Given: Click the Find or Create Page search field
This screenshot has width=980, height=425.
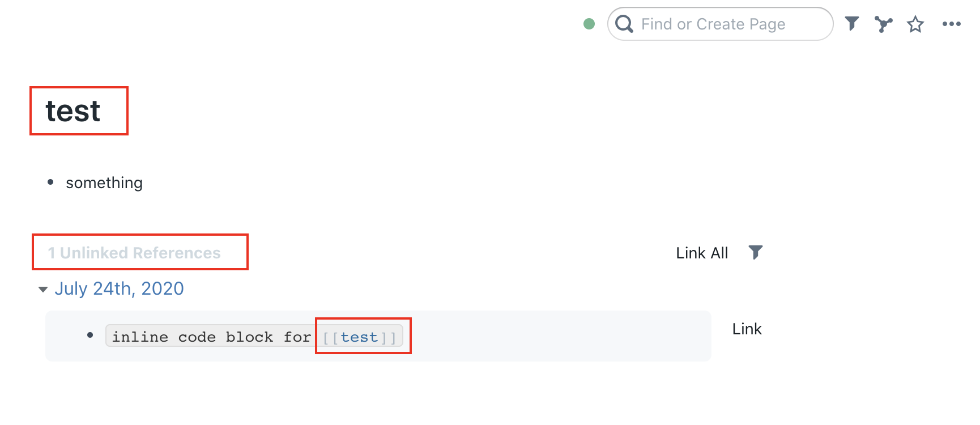Looking at the screenshot, I should [x=714, y=24].
